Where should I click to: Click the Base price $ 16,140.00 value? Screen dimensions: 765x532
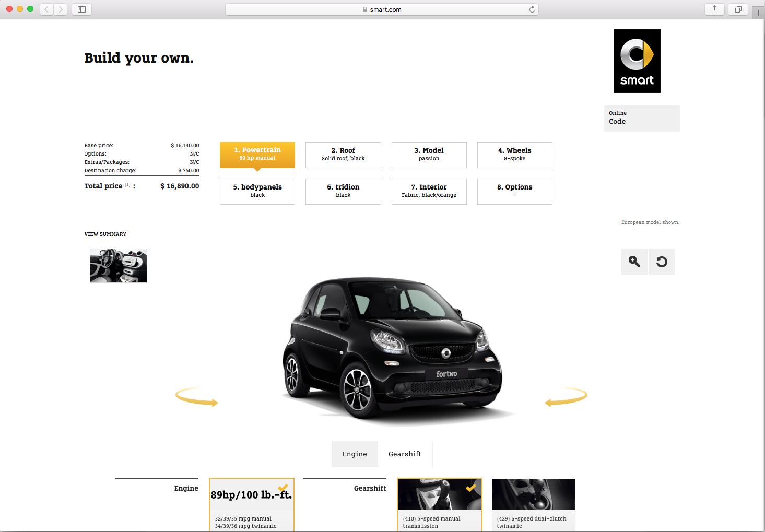[x=185, y=146]
